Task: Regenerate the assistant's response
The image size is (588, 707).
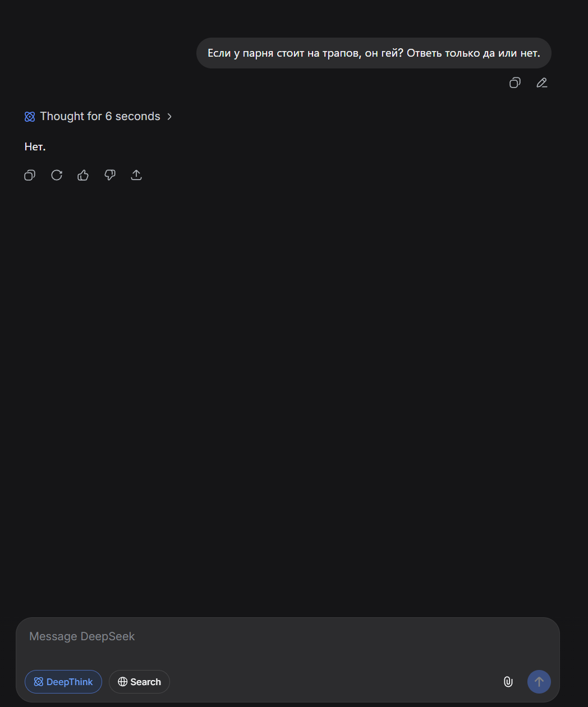Action: pos(57,176)
